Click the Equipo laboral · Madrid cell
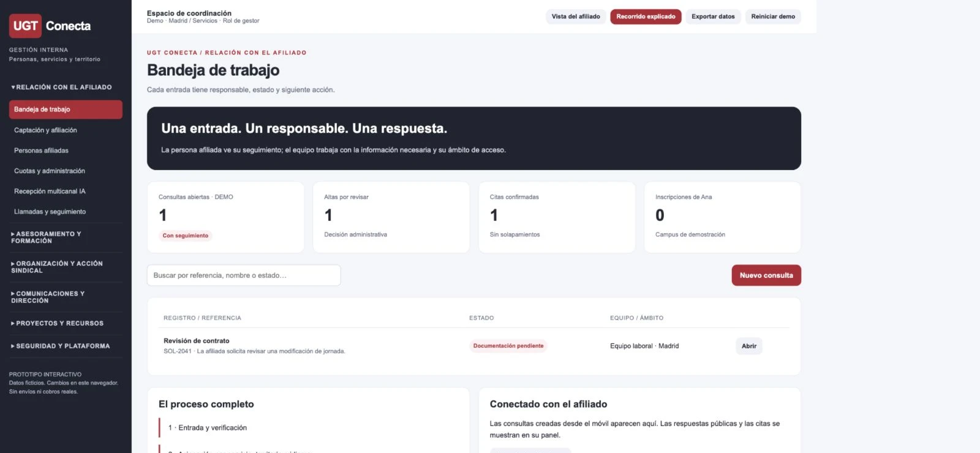Screen dimensions: 980x453 tap(644, 346)
